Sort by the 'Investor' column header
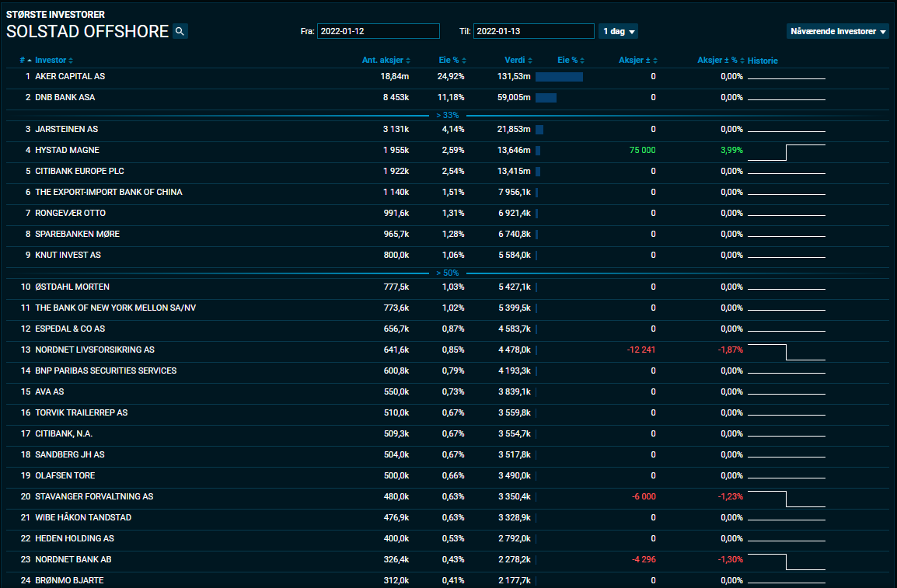Viewport: 897px width, 588px height. point(54,60)
